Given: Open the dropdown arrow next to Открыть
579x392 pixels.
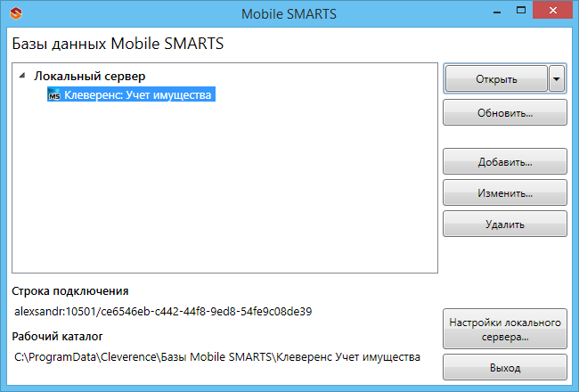Looking at the screenshot, I should (557, 78).
